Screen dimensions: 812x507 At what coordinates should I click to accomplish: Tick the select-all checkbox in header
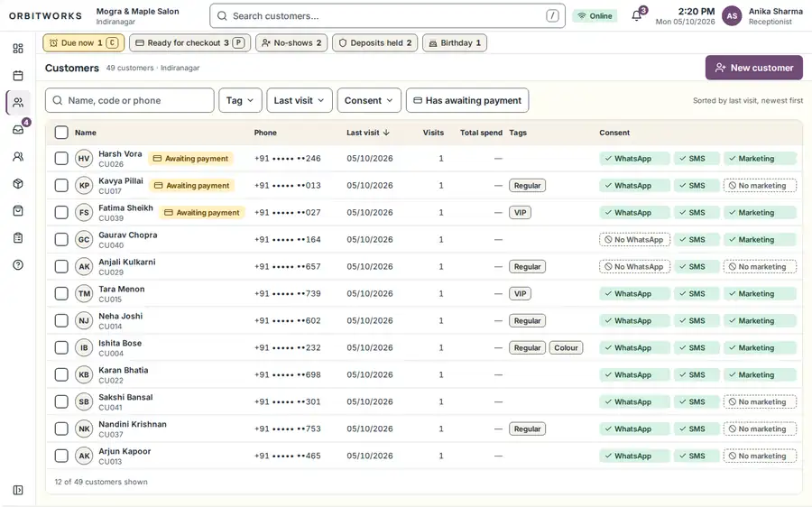tap(61, 133)
